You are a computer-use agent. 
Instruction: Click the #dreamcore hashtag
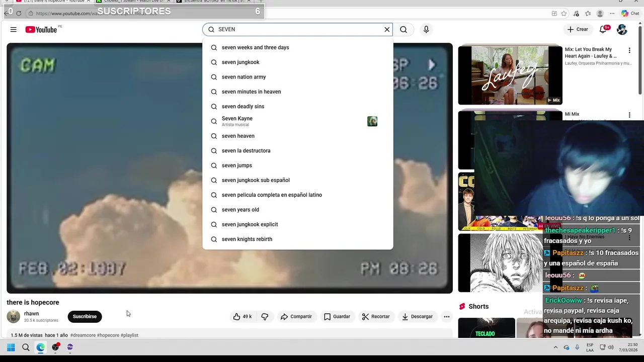[x=83, y=335]
